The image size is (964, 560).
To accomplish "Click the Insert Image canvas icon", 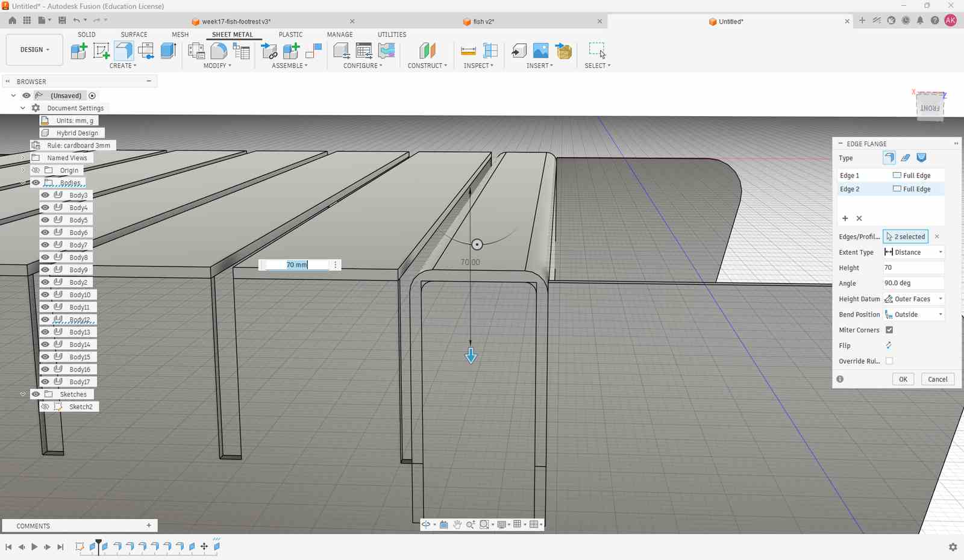I will click(541, 51).
